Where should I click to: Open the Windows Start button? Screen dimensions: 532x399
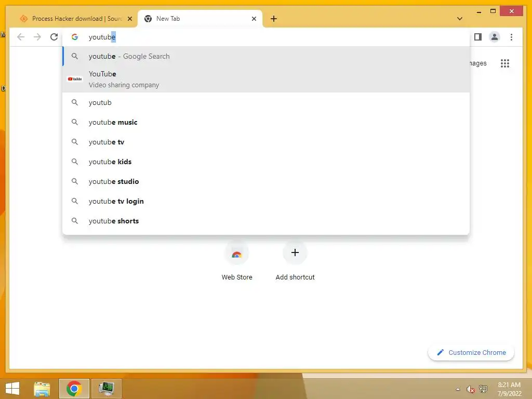click(12, 389)
